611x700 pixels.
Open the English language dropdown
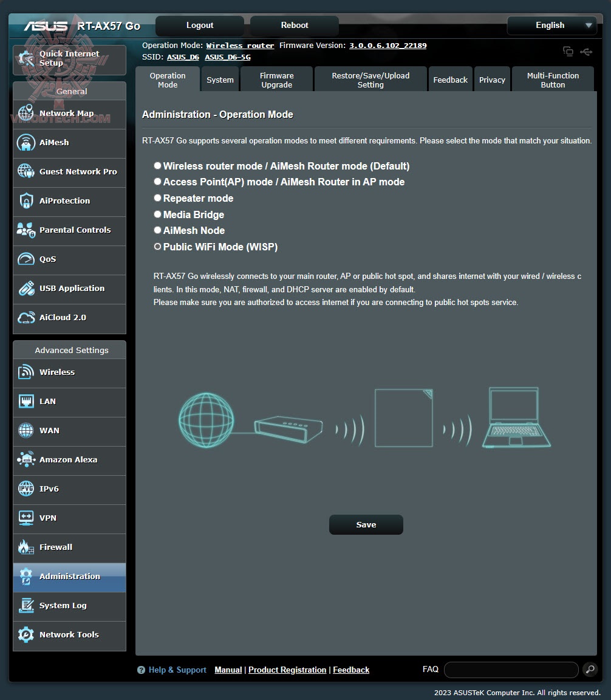[x=551, y=26]
